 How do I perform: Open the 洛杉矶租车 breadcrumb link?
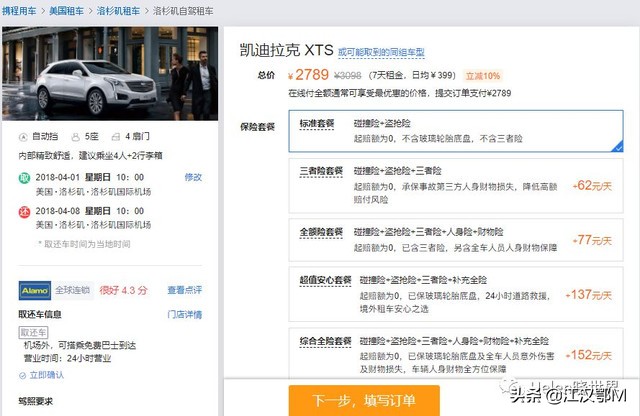pos(118,11)
